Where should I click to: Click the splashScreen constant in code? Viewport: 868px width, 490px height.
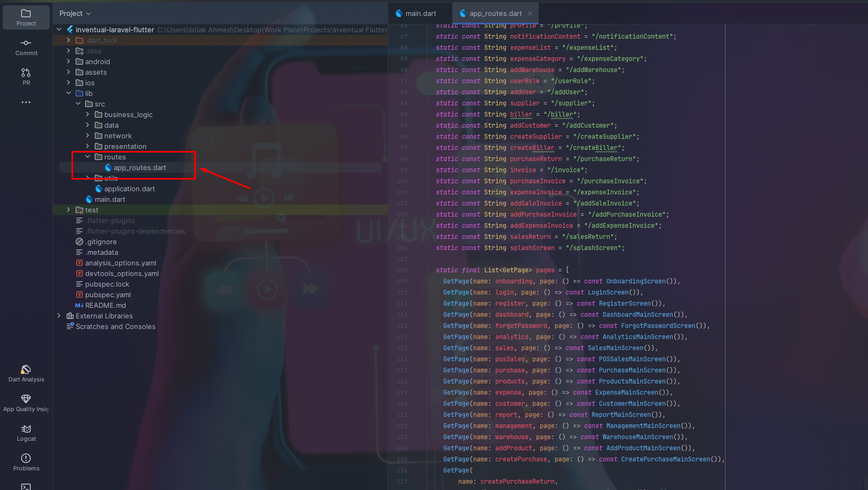(x=532, y=248)
